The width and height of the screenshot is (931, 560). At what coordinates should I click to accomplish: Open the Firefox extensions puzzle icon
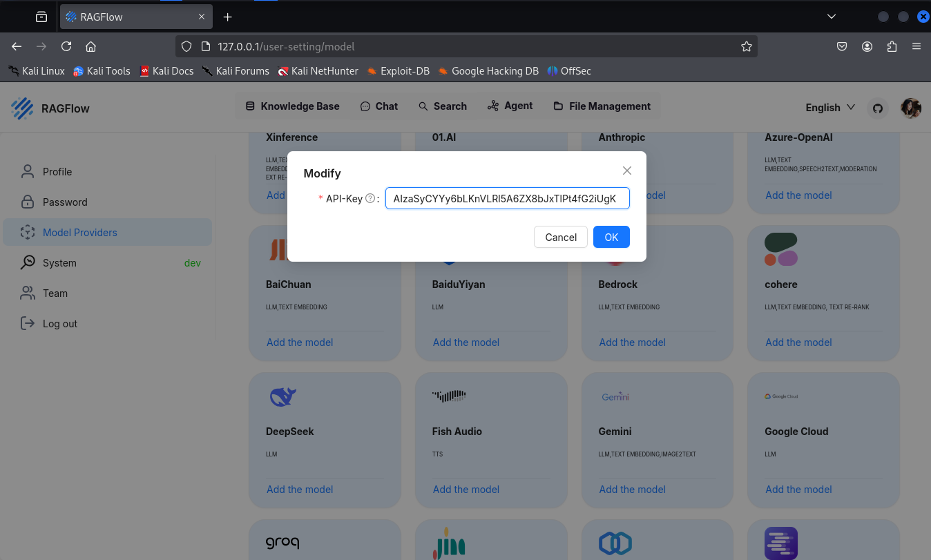892,46
